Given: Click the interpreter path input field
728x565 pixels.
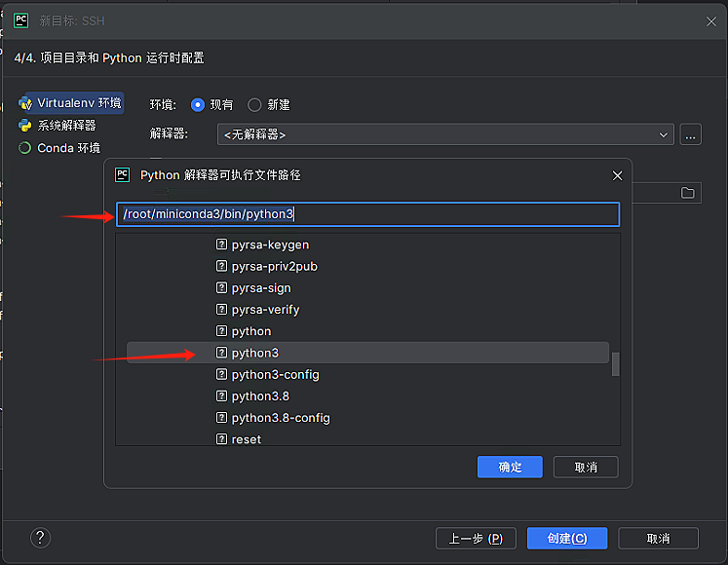Looking at the screenshot, I should click(367, 214).
